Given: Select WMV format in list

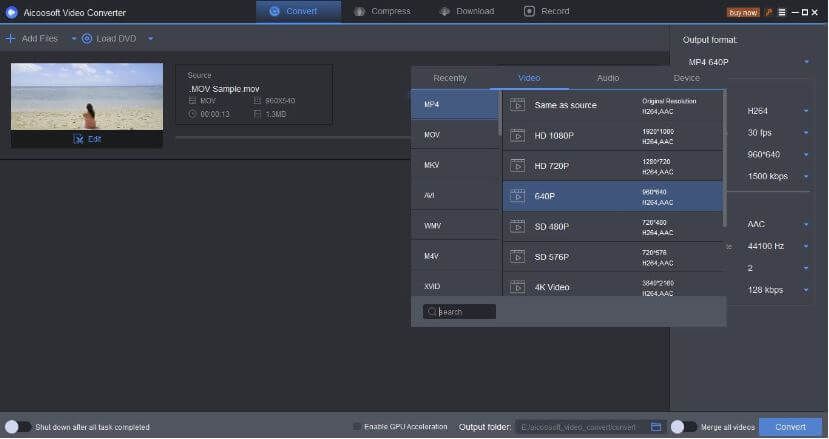Looking at the screenshot, I should (x=455, y=226).
